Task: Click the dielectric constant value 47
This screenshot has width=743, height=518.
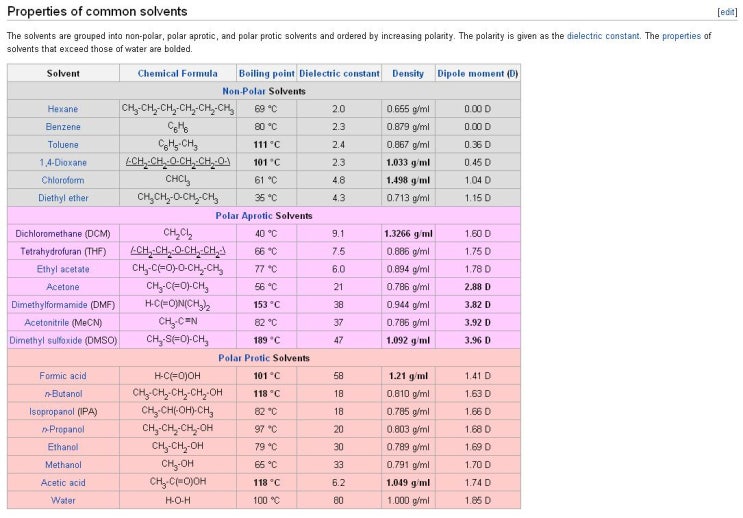Action: tap(338, 340)
